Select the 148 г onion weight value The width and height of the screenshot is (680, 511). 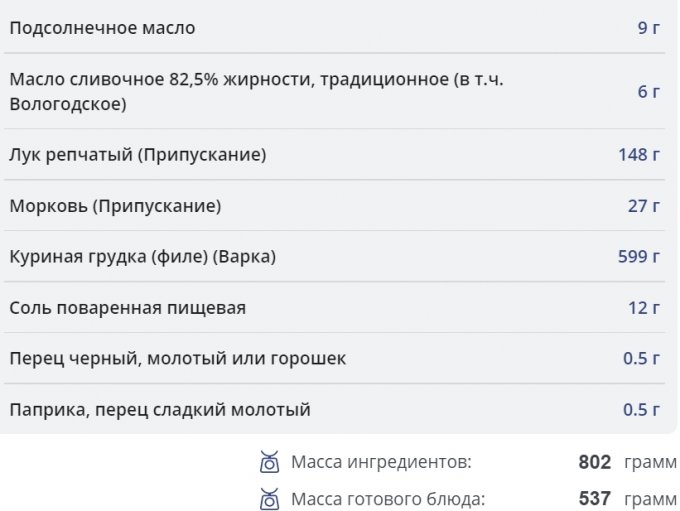pyautogui.click(x=639, y=155)
